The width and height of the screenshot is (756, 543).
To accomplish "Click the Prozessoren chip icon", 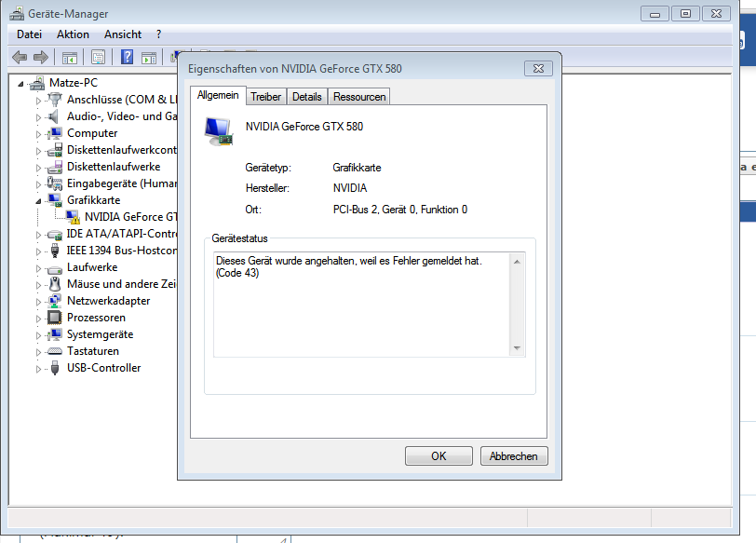I will point(55,318).
